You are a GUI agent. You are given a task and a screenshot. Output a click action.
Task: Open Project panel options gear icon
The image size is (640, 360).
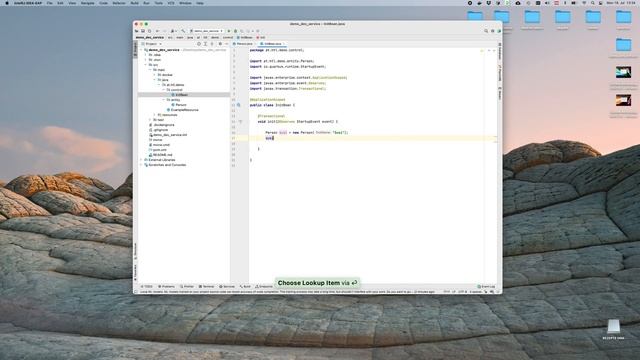coord(220,44)
